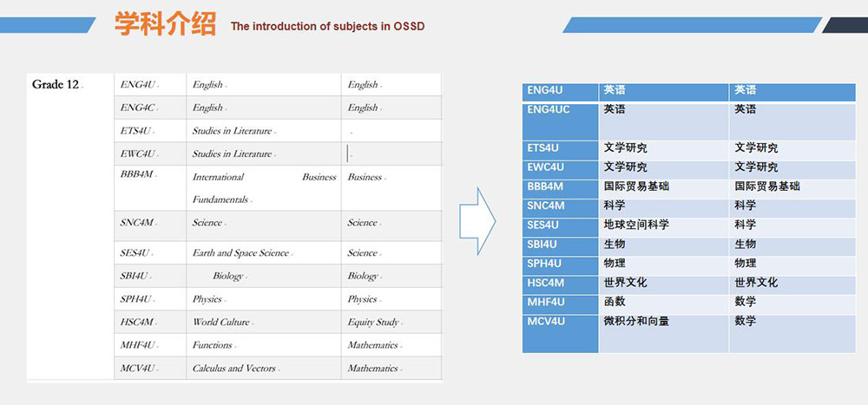Click the text cursor in the empty EWC4U row cell

[348, 154]
